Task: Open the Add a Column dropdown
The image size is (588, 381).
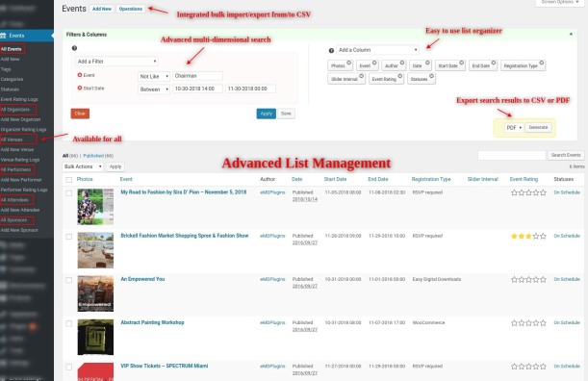Action: click(x=377, y=50)
